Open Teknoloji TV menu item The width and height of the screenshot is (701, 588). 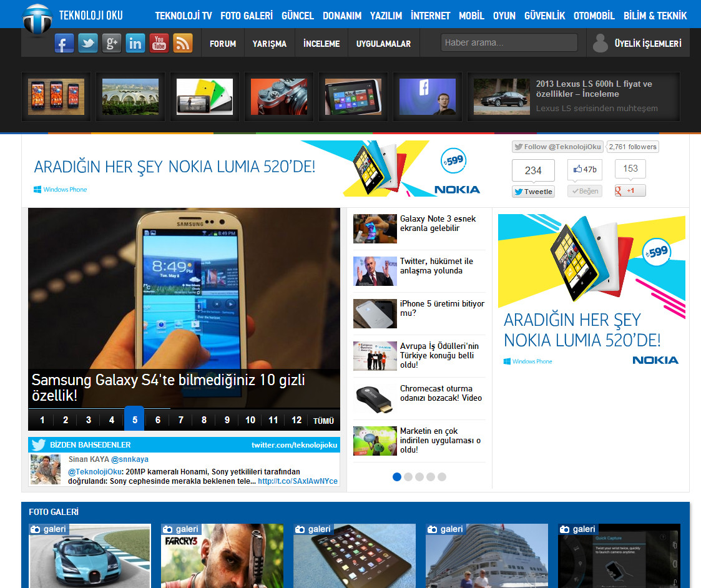point(184,16)
